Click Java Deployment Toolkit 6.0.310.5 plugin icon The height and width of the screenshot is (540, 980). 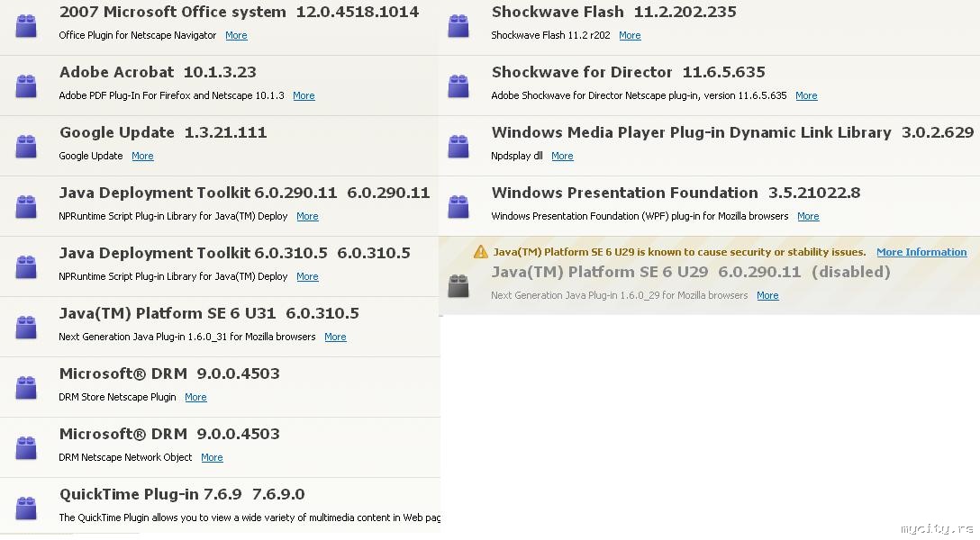pos(25,267)
